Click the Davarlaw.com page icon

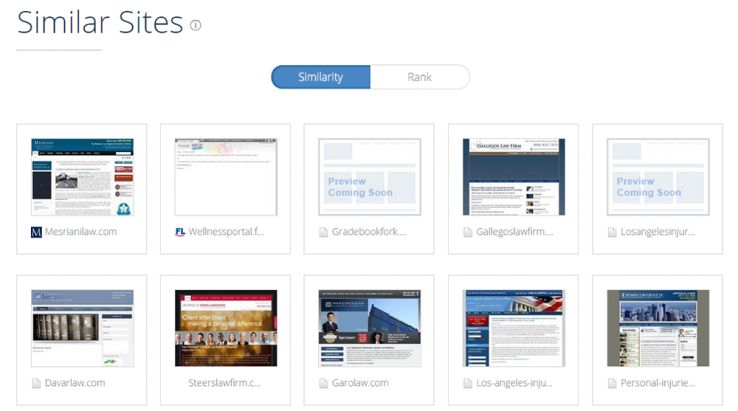[x=36, y=383]
